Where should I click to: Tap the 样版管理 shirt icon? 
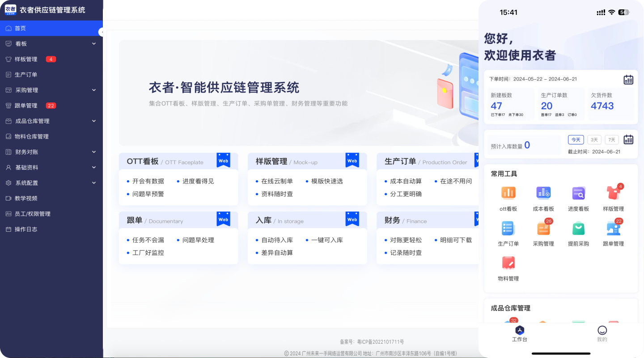tap(613, 193)
